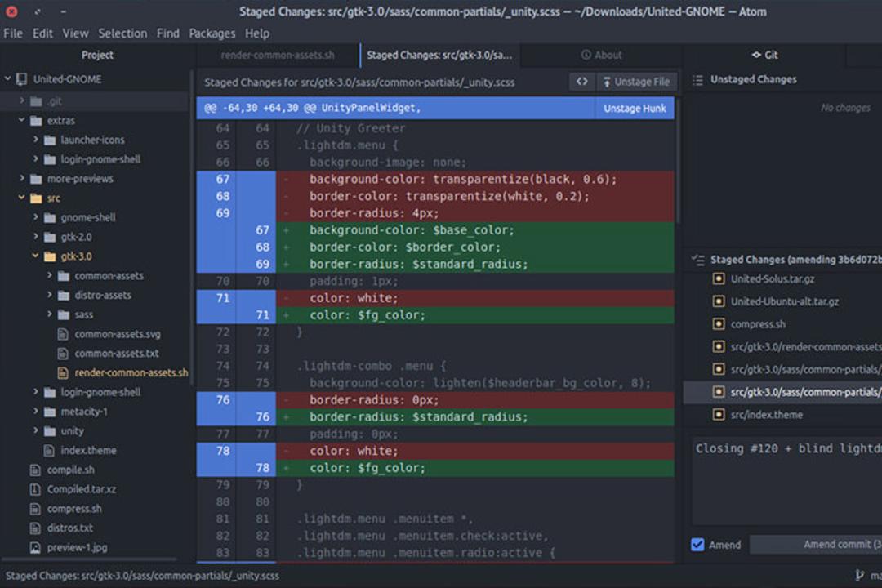The image size is (882, 588).
Task: Expand the common-assets folder chevron
Action: coord(50,275)
